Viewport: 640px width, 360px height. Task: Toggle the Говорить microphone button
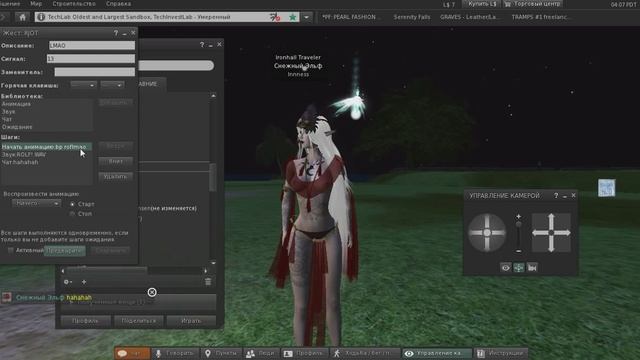[174, 353]
